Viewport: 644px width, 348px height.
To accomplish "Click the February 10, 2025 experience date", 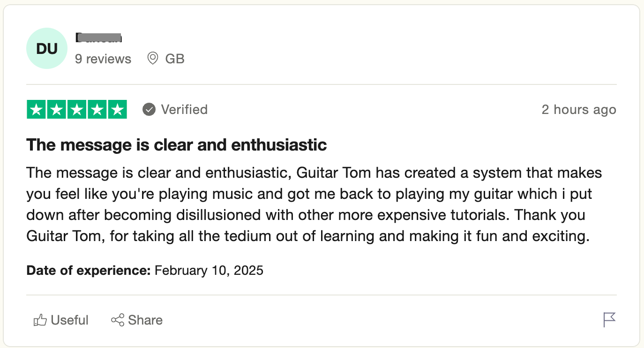I will pos(209,271).
